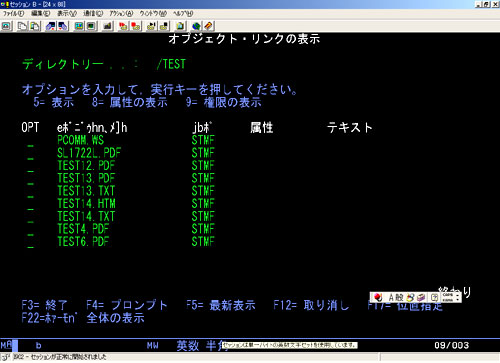Image resolution: width=500 pixels, height=363 pixels.
Task: Click the file name TEST13.TXT
Action: pyautogui.click(x=86, y=191)
